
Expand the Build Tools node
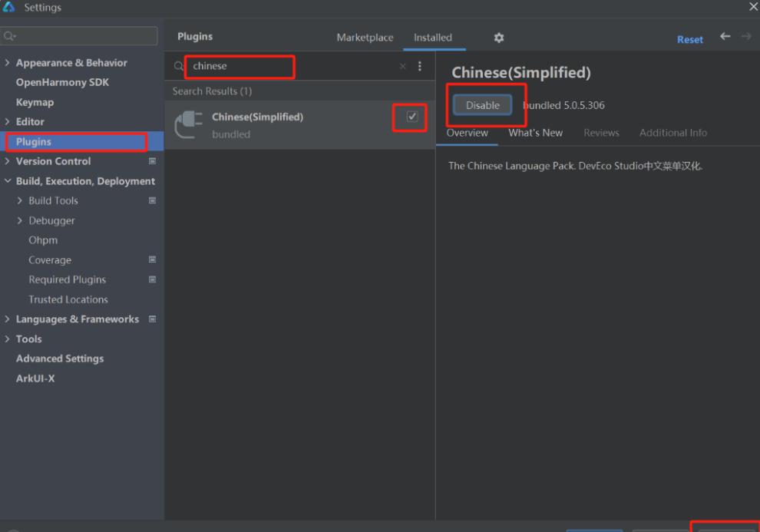pos(20,200)
